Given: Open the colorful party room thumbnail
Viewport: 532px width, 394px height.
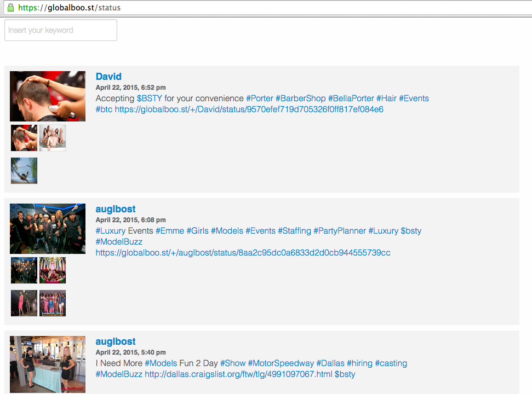Looking at the screenshot, I should (53, 270).
